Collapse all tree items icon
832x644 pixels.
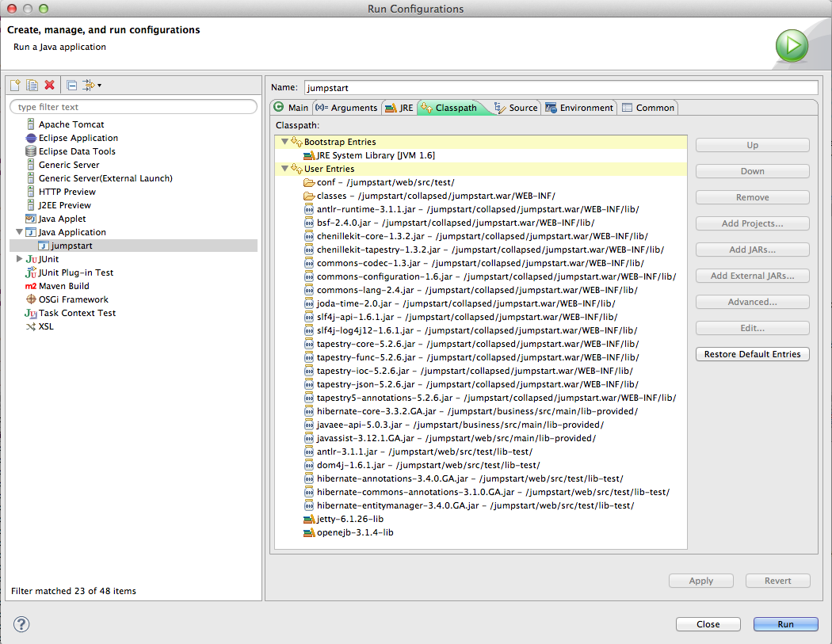coord(71,85)
